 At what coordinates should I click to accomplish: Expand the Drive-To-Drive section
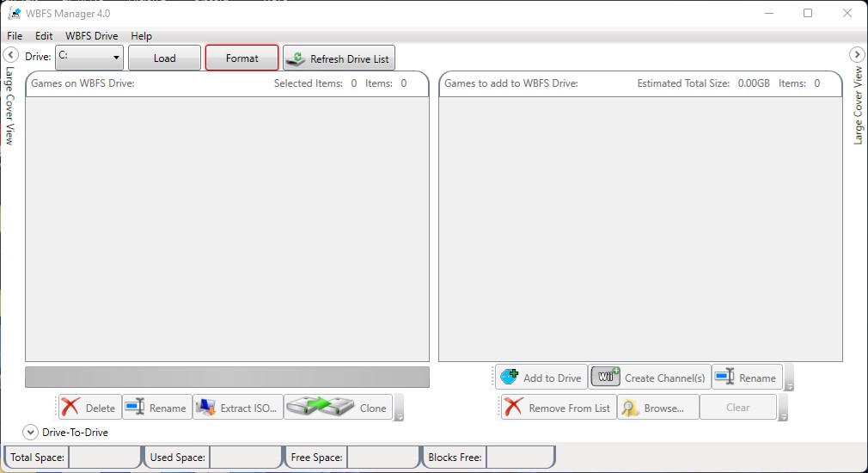(x=30, y=432)
